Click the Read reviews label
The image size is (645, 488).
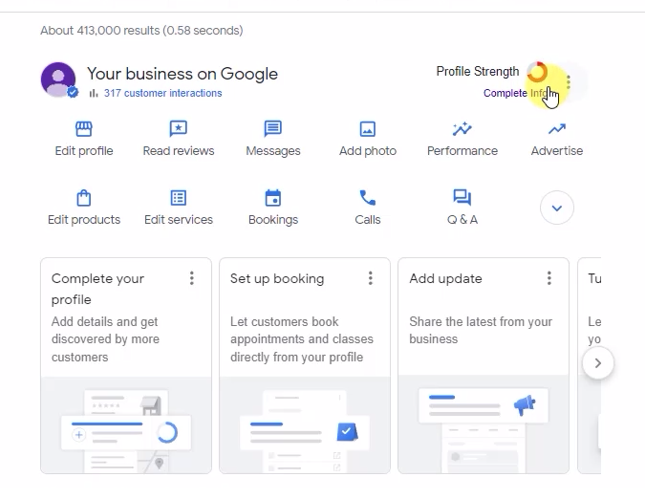pyautogui.click(x=179, y=151)
